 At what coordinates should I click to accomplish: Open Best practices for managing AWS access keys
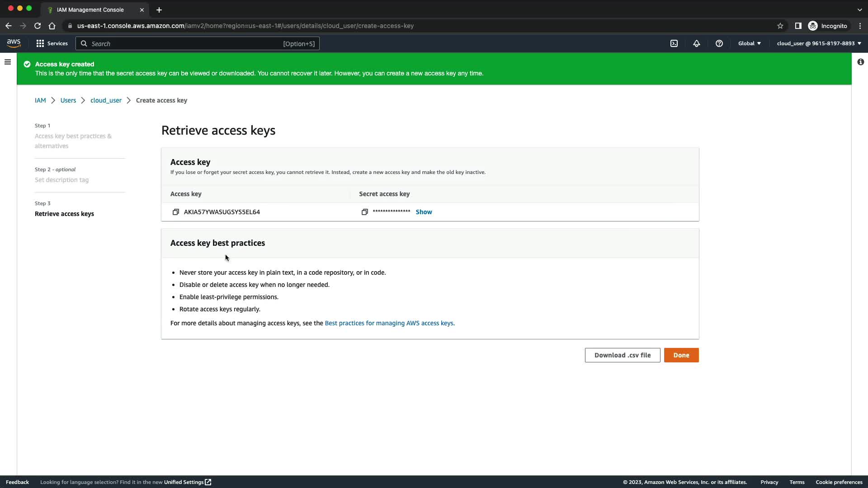(389, 323)
